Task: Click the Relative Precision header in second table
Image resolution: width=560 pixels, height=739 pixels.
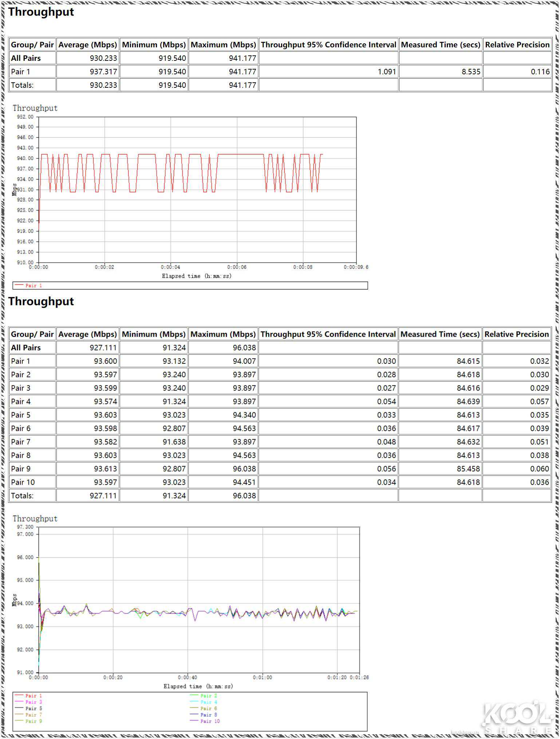Action: pyautogui.click(x=516, y=334)
